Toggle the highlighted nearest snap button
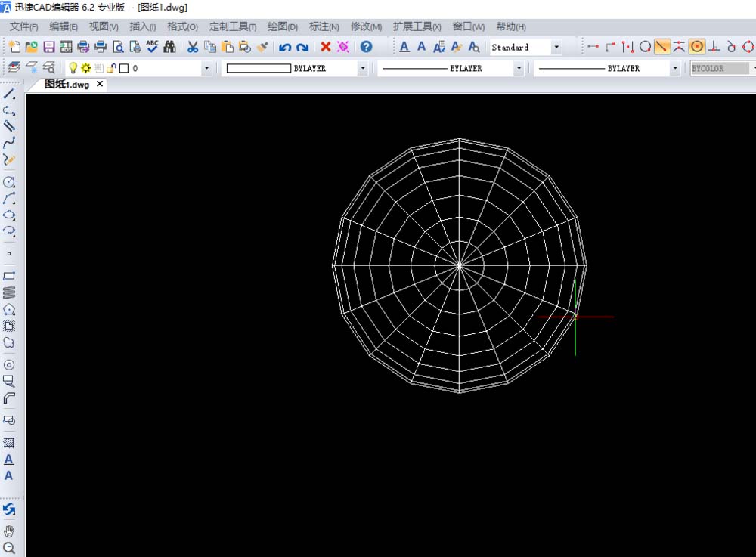This screenshot has height=557, width=756. (661, 47)
